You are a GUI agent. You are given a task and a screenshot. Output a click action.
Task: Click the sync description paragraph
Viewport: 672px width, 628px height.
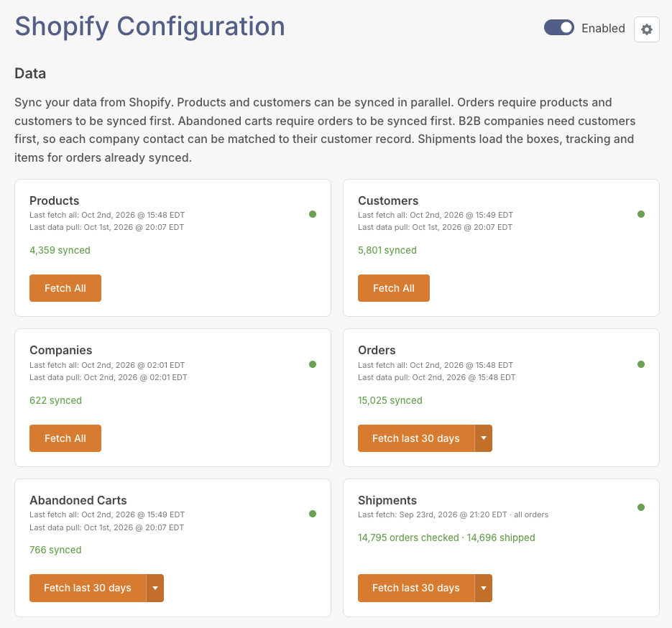pyautogui.click(x=325, y=130)
